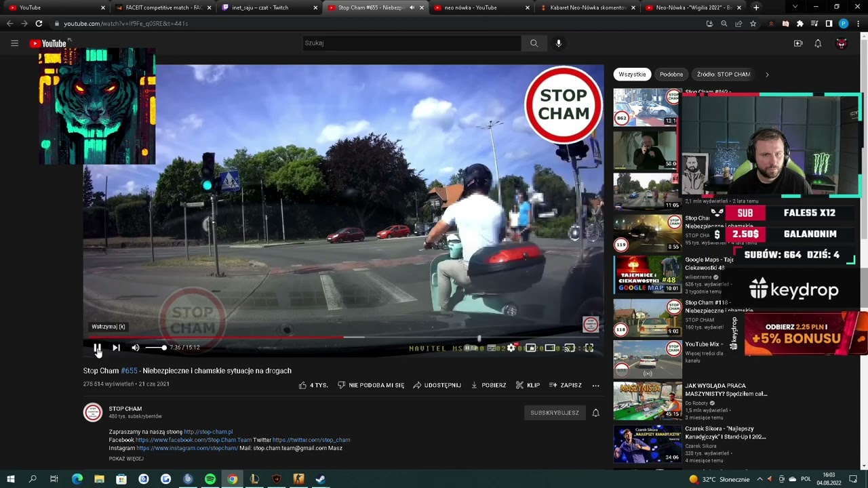Create a clip with the KLIP button
Screen dimensions: 868x488
point(528,385)
